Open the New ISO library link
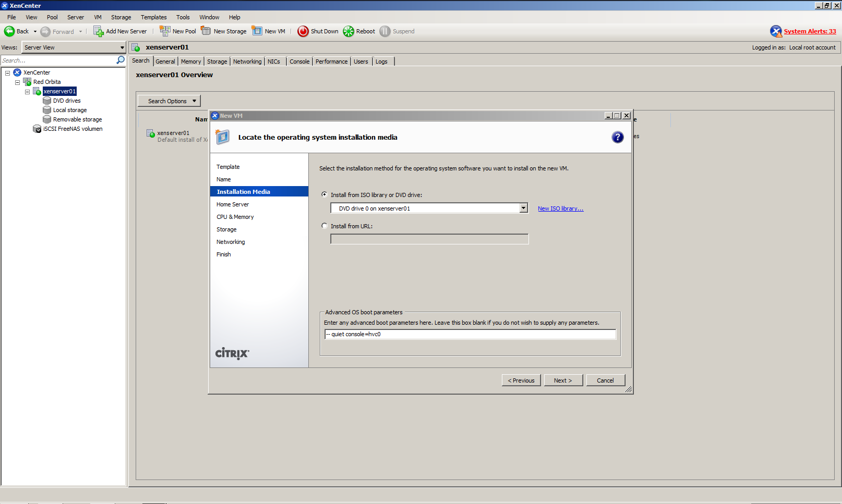The image size is (842, 504). click(560, 208)
